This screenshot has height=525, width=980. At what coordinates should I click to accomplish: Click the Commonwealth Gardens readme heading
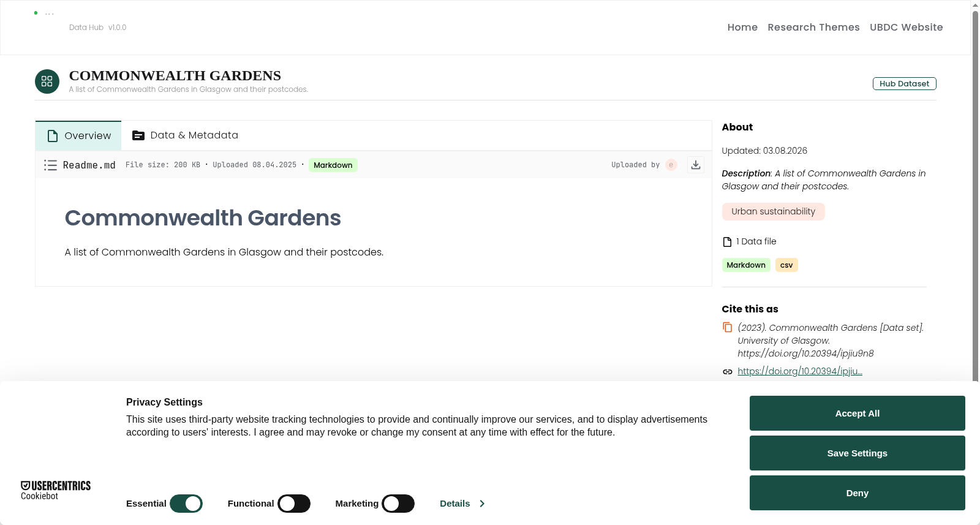pos(203,218)
